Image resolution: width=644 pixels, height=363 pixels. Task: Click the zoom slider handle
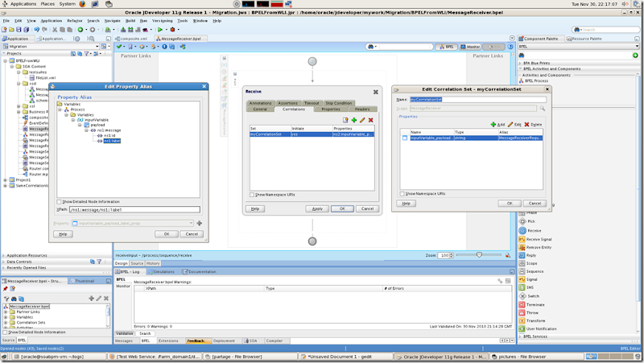(x=479, y=255)
